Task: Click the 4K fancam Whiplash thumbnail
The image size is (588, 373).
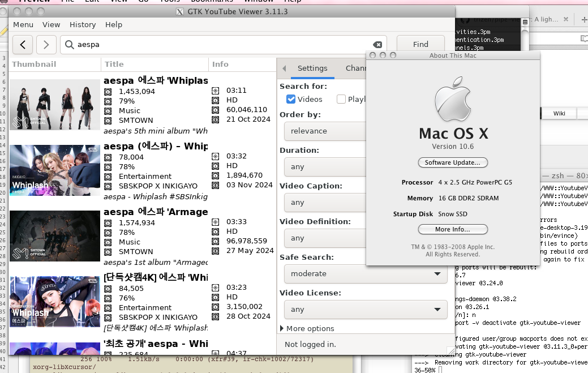Action: (55, 301)
